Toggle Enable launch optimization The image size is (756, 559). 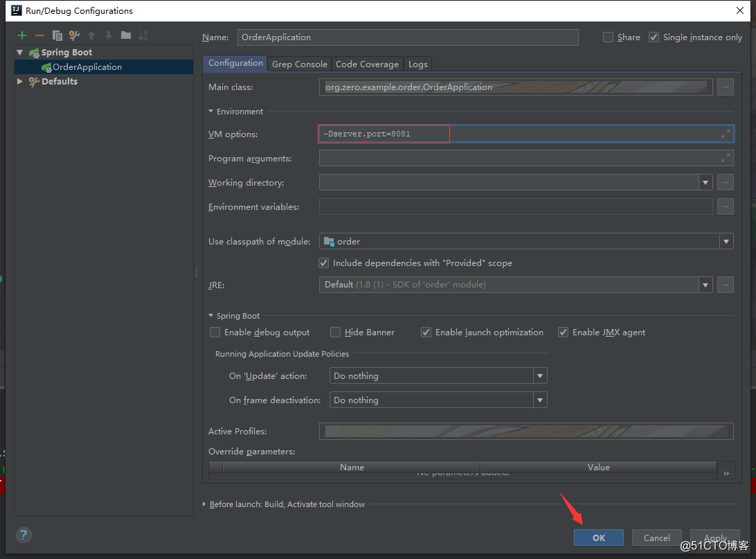pos(426,332)
